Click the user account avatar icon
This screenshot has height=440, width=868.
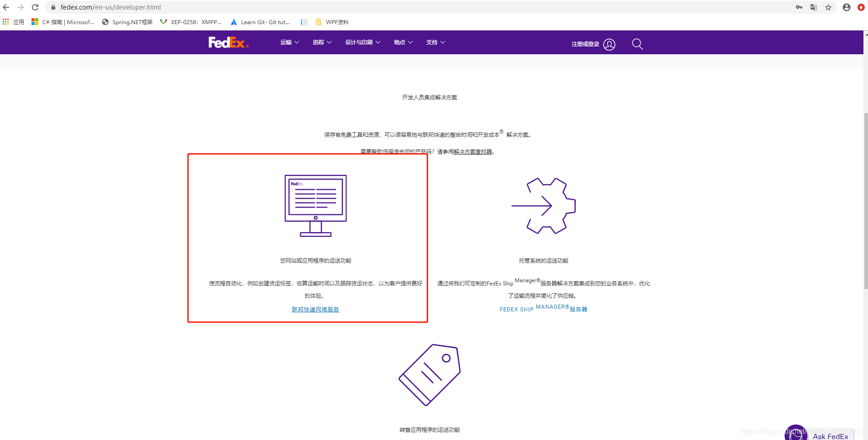(610, 44)
